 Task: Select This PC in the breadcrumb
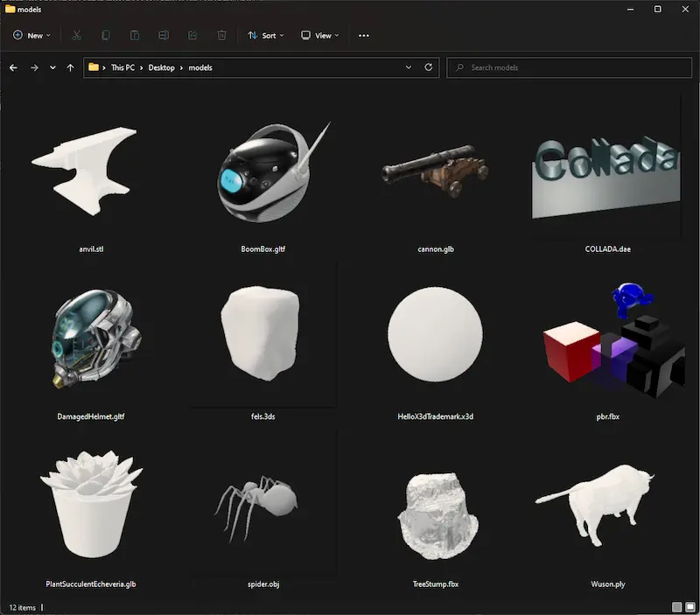tap(122, 67)
